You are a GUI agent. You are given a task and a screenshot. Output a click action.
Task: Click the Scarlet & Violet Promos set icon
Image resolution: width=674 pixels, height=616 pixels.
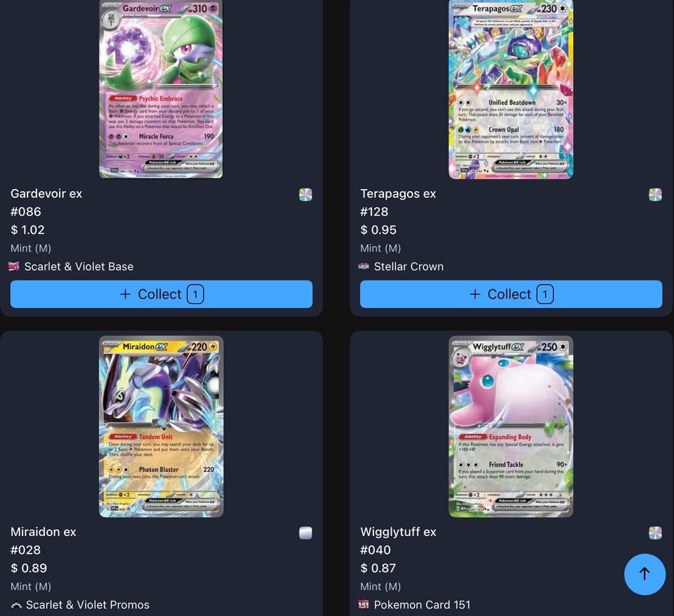(16, 604)
